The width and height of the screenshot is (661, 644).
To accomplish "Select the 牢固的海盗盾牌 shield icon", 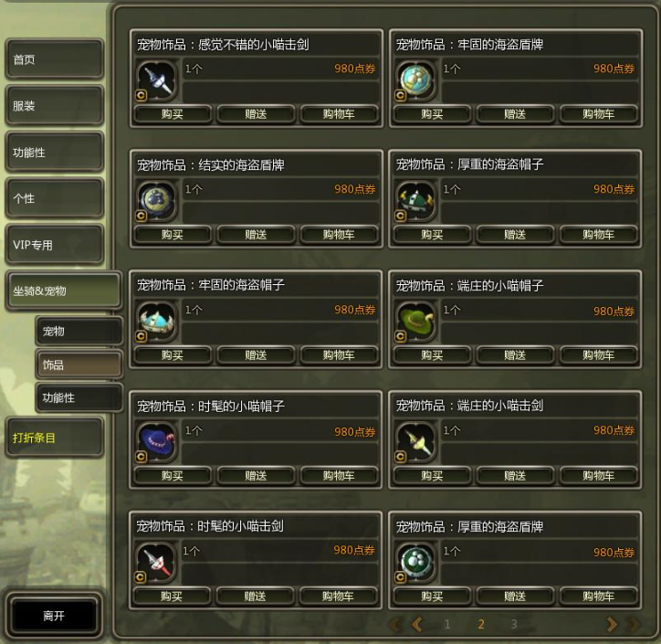I will [415, 81].
